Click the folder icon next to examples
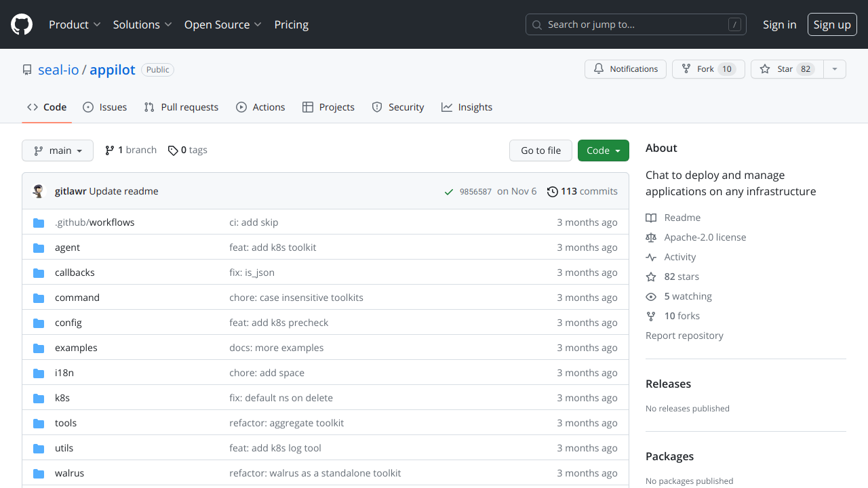 39,348
